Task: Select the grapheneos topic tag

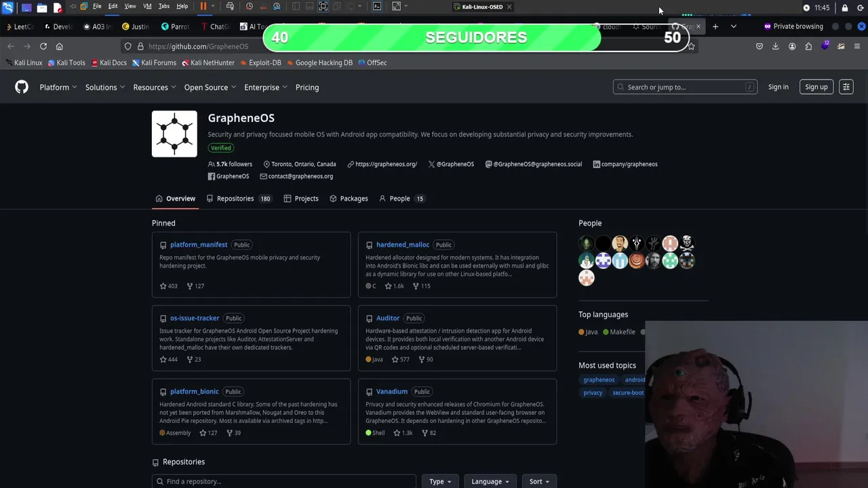Action: coord(599,380)
